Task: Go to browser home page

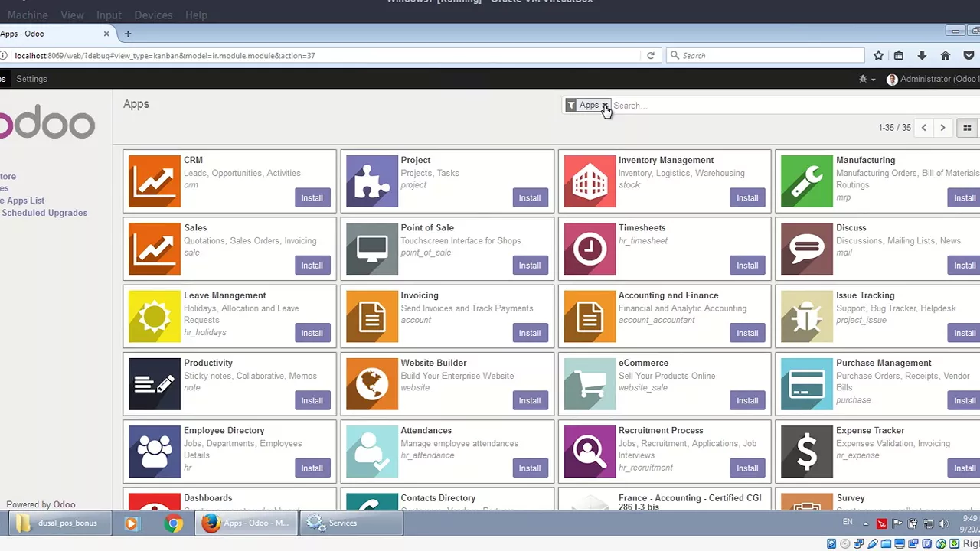Action: tap(946, 55)
